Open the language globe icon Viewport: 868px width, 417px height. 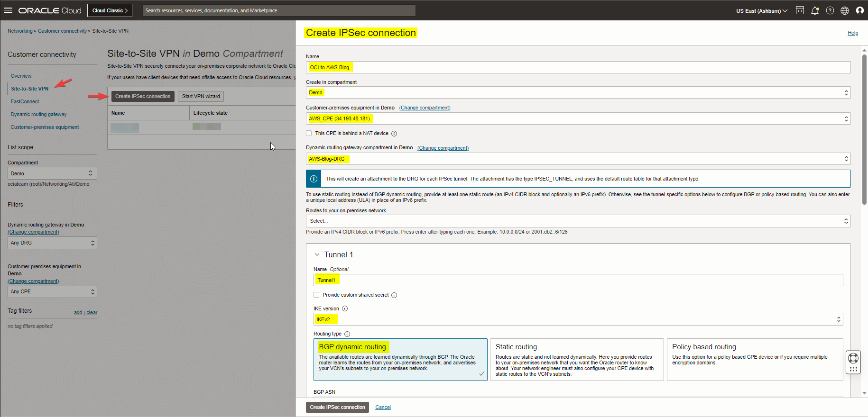tap(845, 10)
